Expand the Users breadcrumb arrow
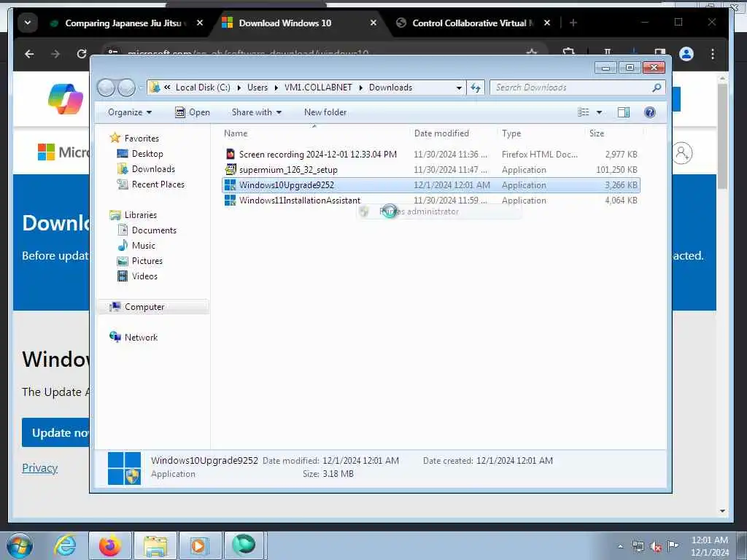 point(276,87)
